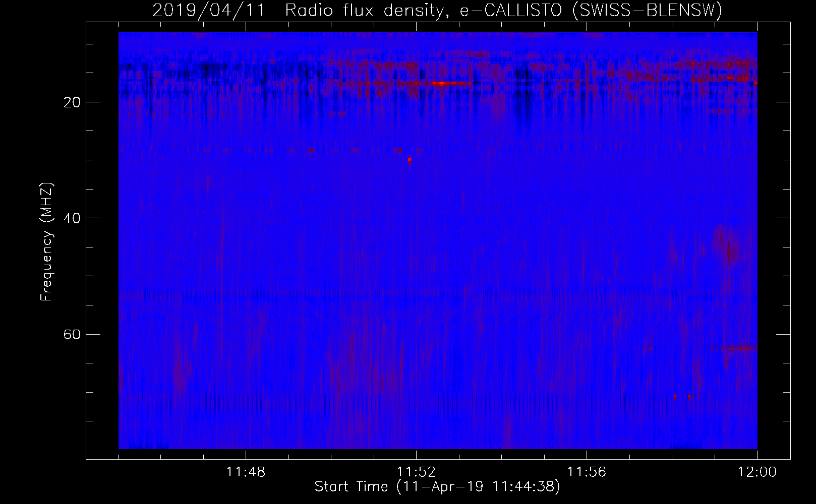Screen dimensions: 816x504
Task: Click the 'Frequency (MHZ)' axis label
Action: coord(46,242)
